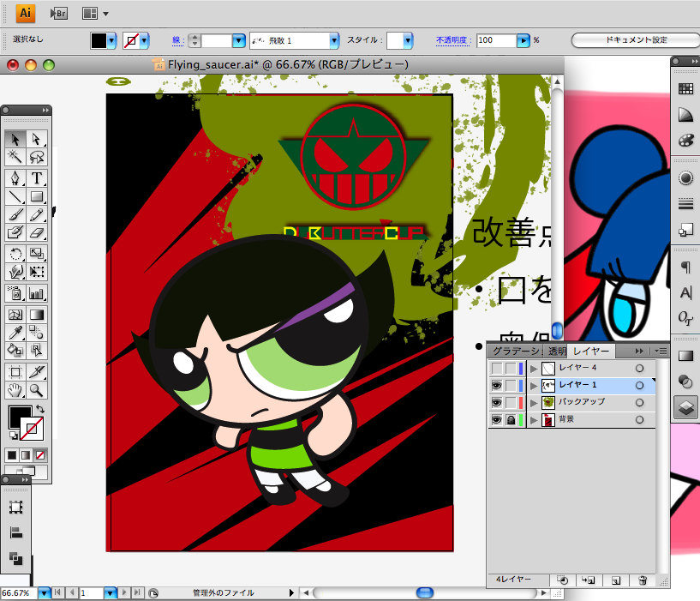Select the Free Transform tool
700x601 pixels.
pos(37,272)
